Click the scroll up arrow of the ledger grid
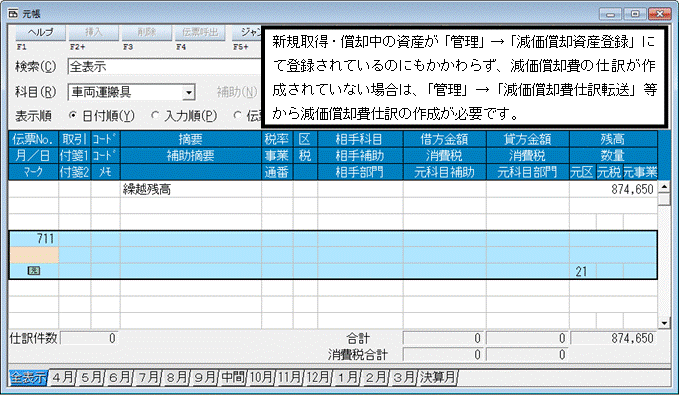679x396 pixels. tap(664, 187)
